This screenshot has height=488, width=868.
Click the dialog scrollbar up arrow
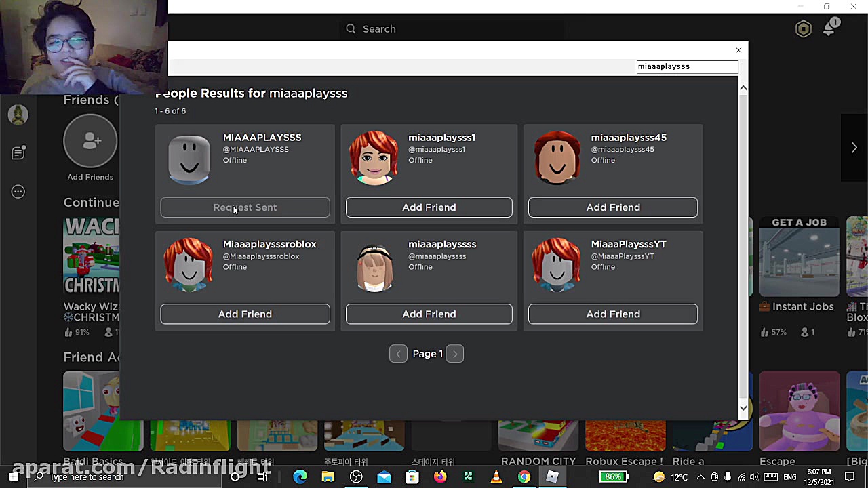coord(743,88)
